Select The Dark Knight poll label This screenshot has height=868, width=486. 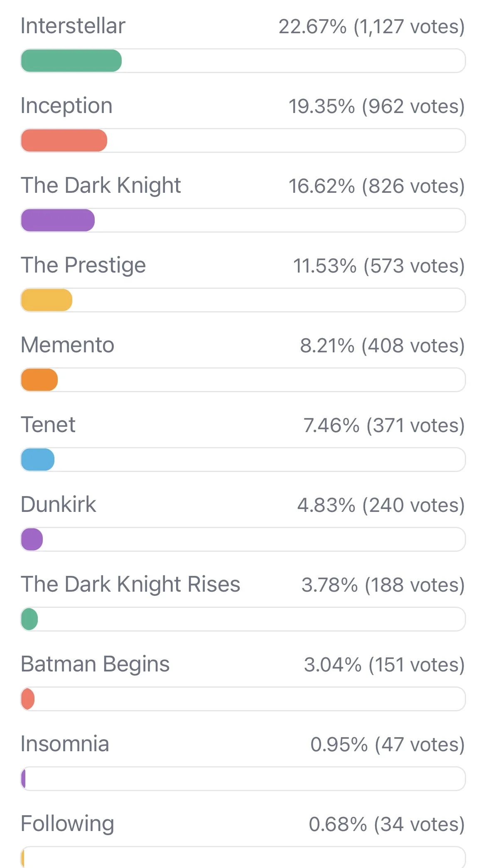(x=101, y=185)
